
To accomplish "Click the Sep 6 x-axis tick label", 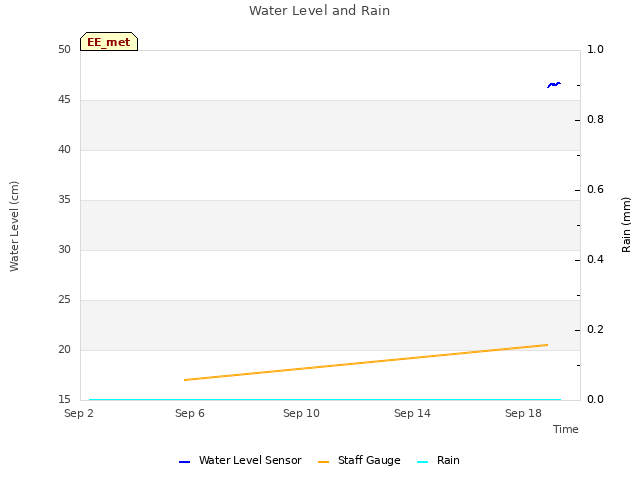I will [190, 413].
